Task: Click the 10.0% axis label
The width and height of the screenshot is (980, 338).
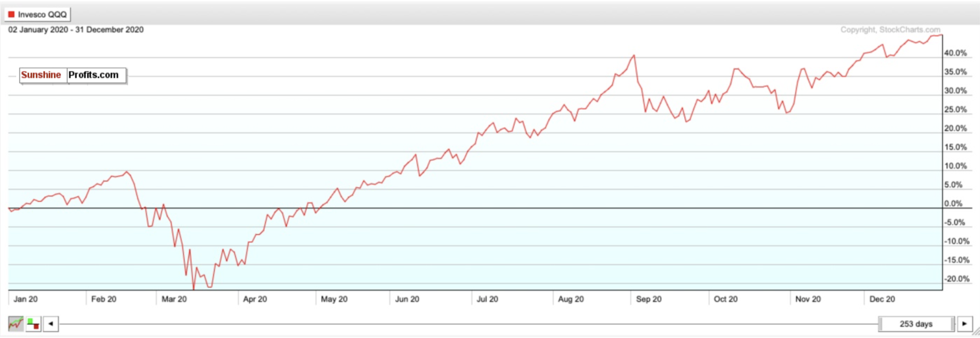Action: click(956, 166)
